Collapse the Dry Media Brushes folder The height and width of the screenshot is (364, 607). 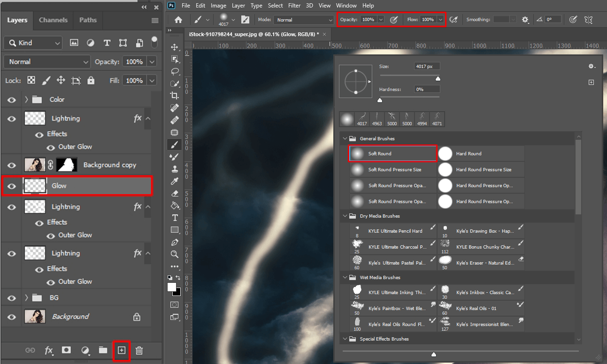pyautogui.click(x=346, y=216)
